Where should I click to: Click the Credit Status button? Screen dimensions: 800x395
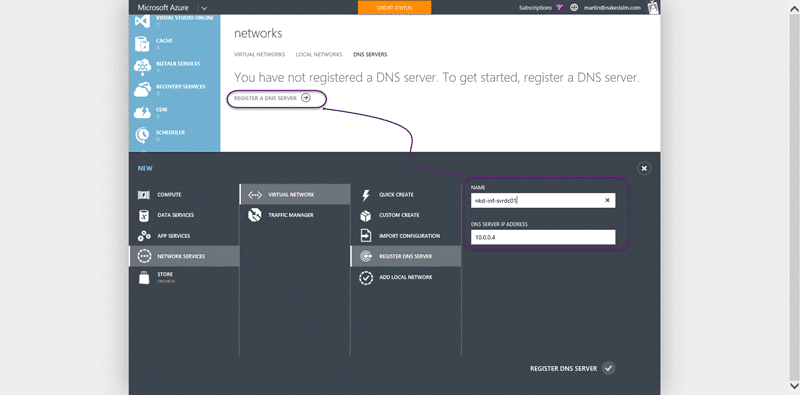point(394,8)
